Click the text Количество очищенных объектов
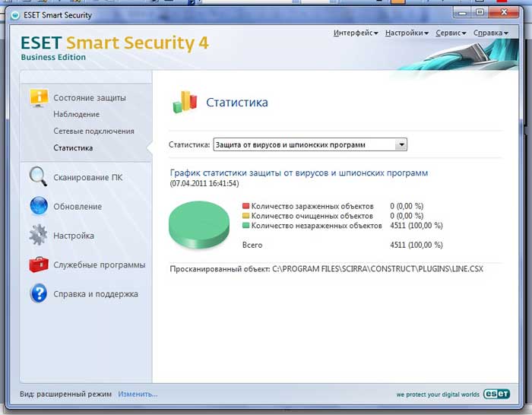 pos(312,216)
